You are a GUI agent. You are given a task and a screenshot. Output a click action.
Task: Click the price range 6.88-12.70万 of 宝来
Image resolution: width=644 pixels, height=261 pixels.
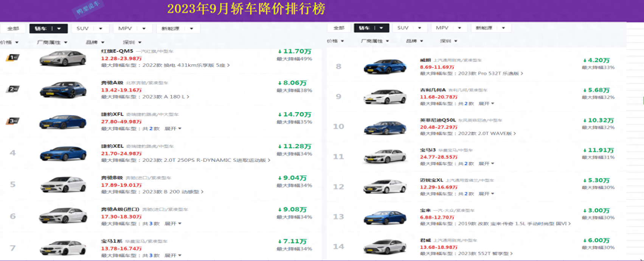pyautogui.click(x=437, y=217)
